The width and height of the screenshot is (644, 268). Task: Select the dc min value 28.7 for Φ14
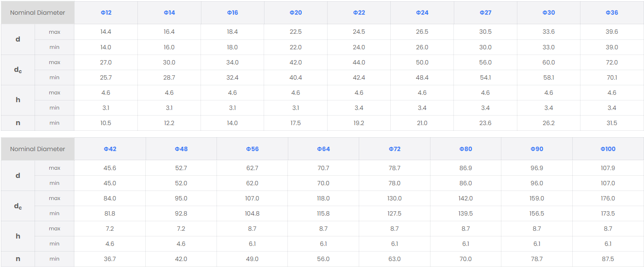(x=169, y=77)
